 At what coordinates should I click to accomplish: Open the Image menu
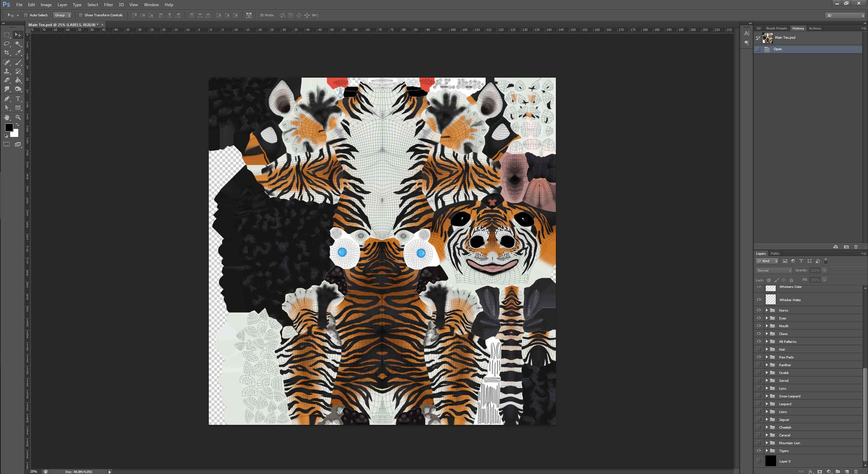tap(46, 5)
